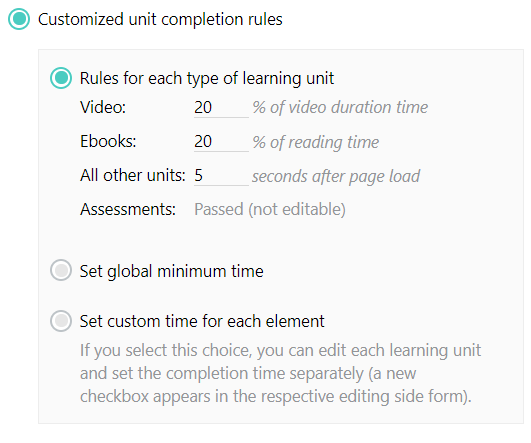The height and width of the screenshot is (443, 531).
Task: Click the Passed (not editable) assessments text
Action: coord(270,209)
